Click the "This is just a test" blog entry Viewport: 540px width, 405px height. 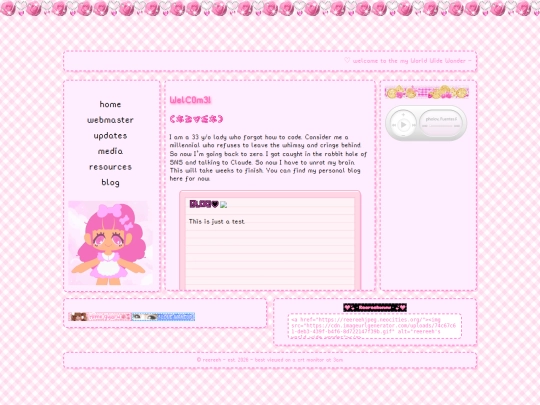[x=217, y=221]
